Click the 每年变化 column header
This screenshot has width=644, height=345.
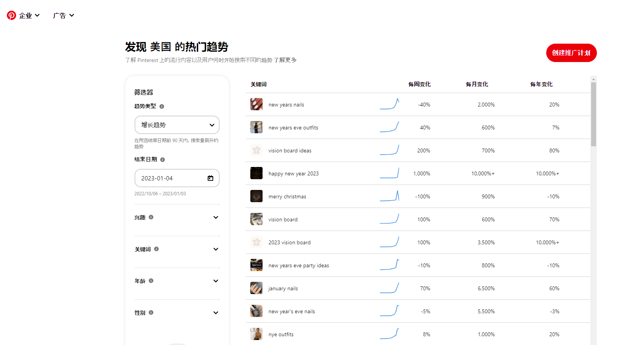541,84
